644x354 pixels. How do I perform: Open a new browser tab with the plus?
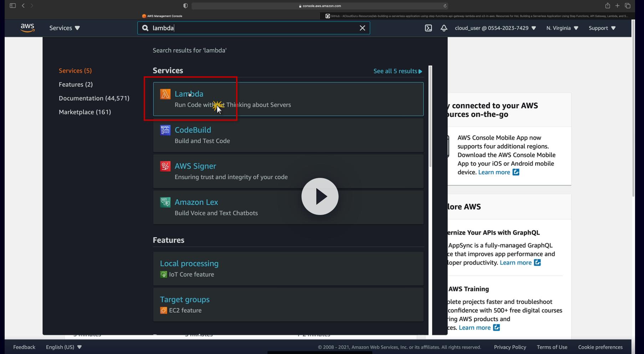point(617,6)
